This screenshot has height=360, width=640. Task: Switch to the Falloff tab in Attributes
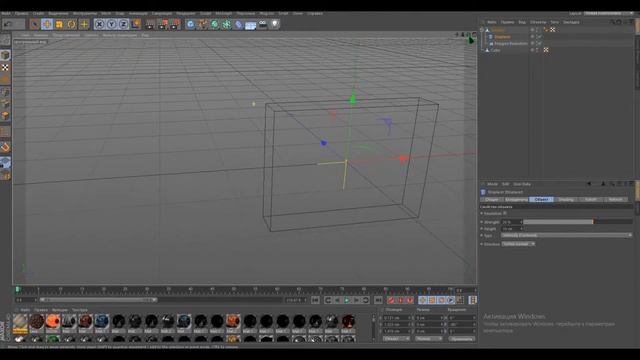591,199
